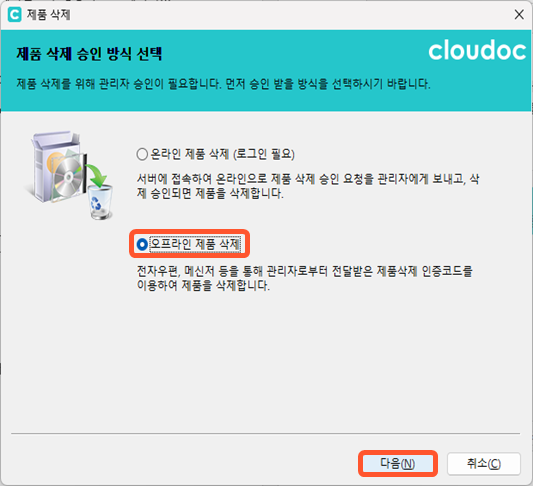
Task: Click the 오프라인 제품 삭제 label text
Action: (x=195, y=244)
